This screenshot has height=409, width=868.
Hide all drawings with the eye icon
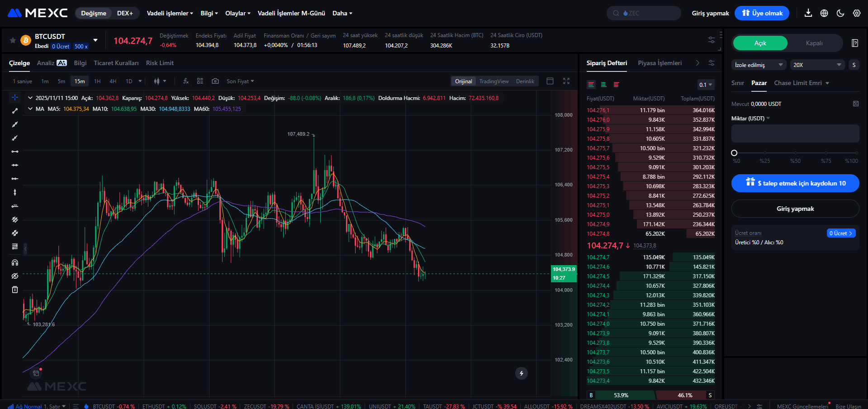click(x=15, y=276)
